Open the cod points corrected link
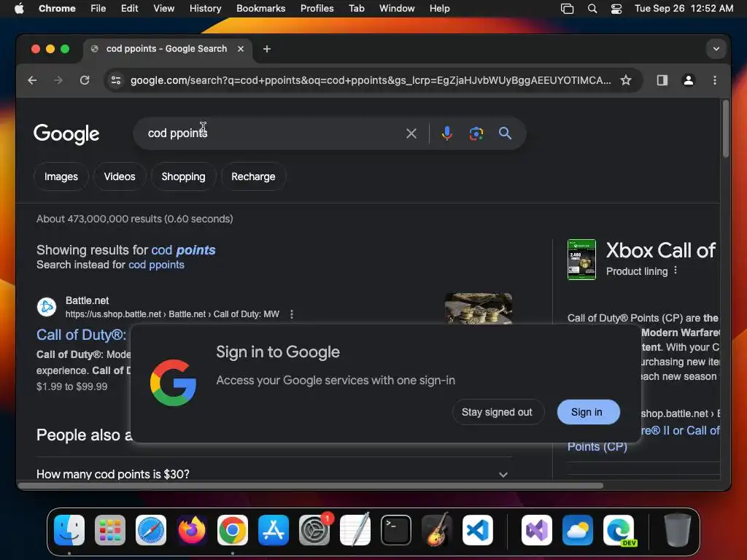Viewport: 747px width, 560px height. [x=183, y=250]
